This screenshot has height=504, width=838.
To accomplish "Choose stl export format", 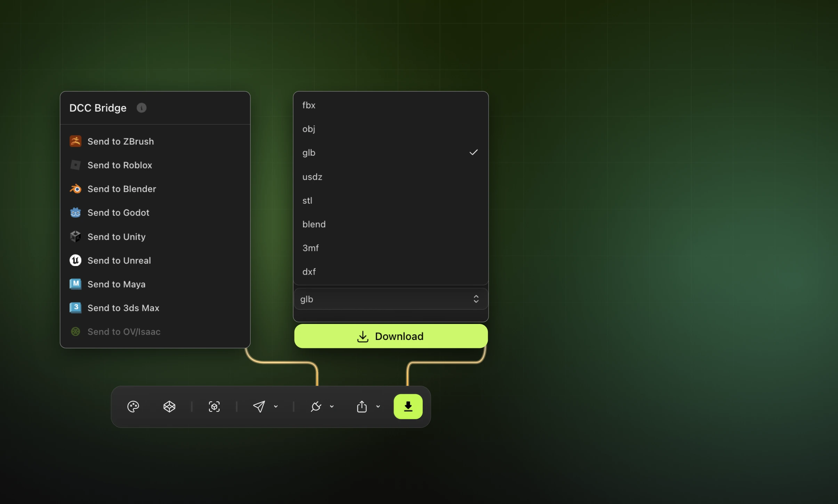I will (391, 200).
